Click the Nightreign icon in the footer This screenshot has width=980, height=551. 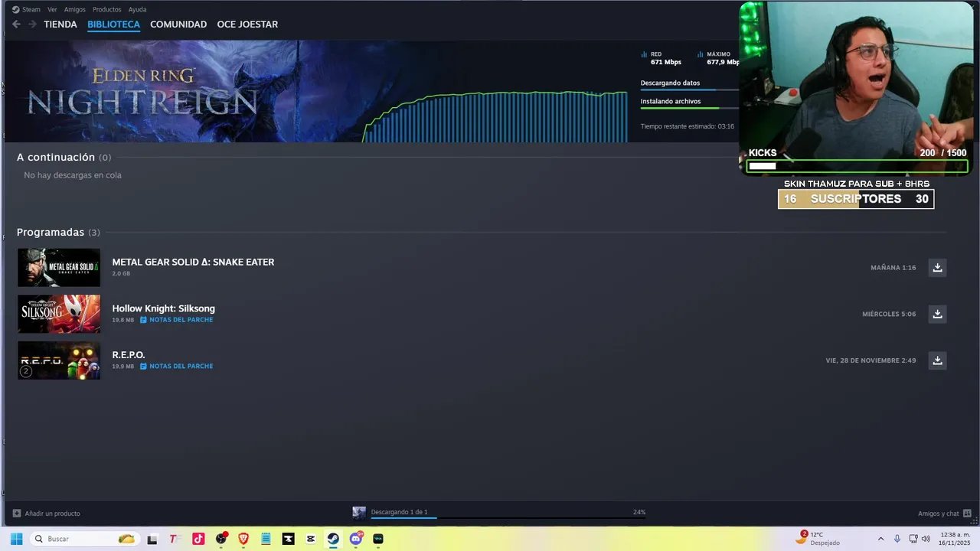pos(359,513)
